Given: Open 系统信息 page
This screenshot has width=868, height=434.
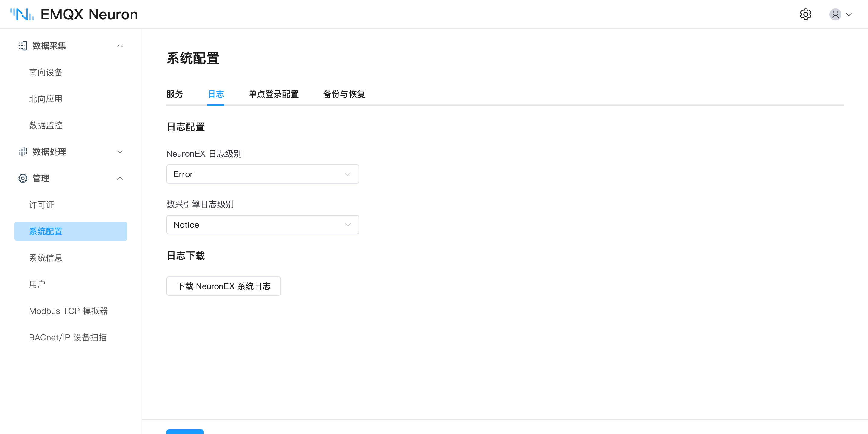Looking at the screenshot, I should pyautogui.click(x=46, y=258).
